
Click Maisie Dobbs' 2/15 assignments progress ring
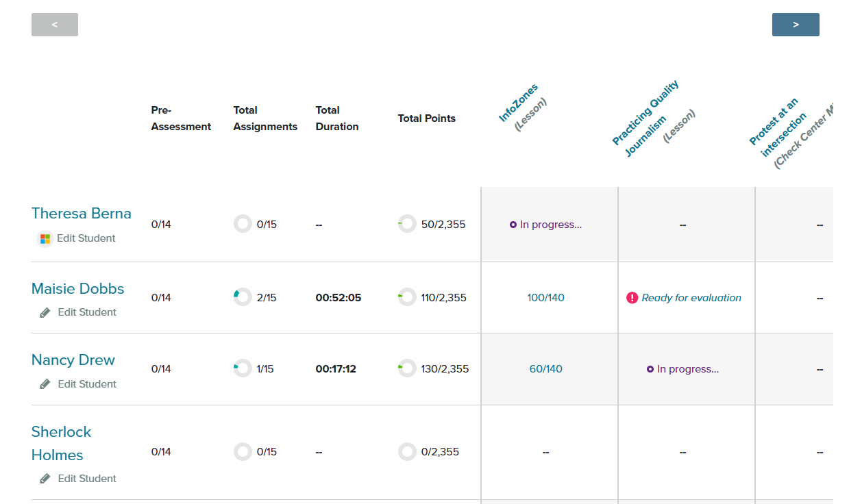pos(243,298)
